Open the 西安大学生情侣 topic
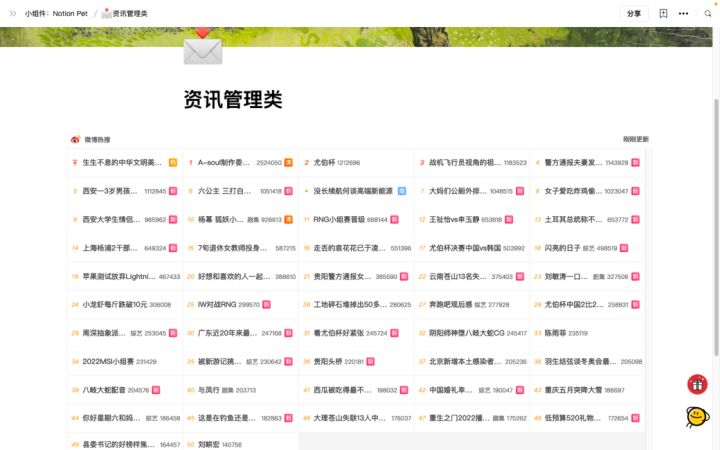 click(x=112, y=219)
